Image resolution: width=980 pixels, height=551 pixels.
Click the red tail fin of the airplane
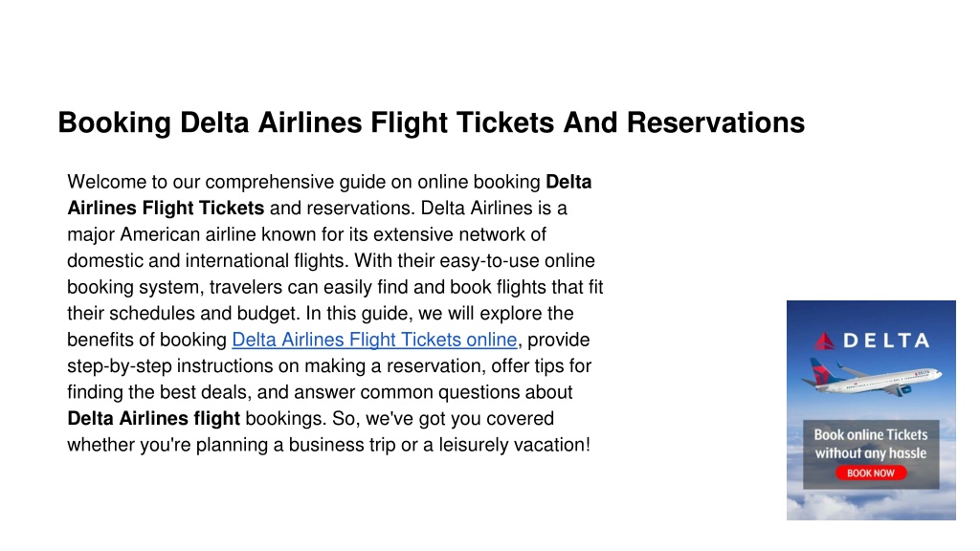[x=819, y=370]
